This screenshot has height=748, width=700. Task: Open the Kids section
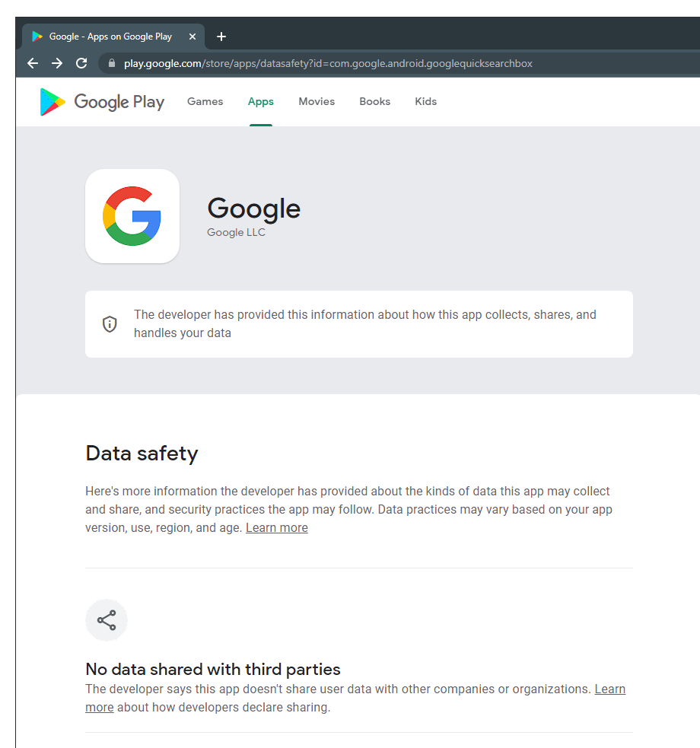coord(426,101)
